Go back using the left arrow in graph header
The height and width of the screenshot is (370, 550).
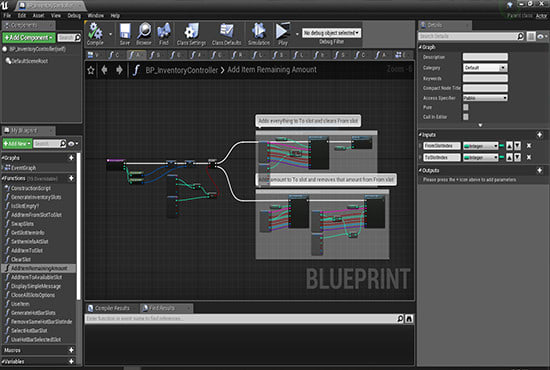click(x=104, y=70)
